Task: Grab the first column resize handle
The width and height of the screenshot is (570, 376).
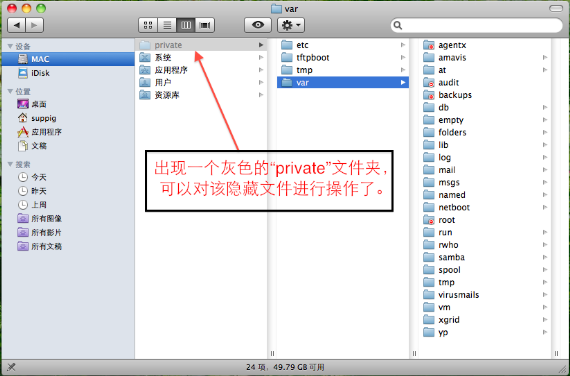Action: [x=272, y=353]
